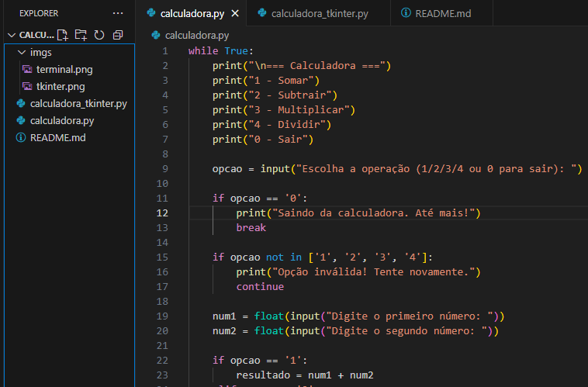
Task: Click the print "3 - Multiplicar" line
Action: (x=283, y=110)
